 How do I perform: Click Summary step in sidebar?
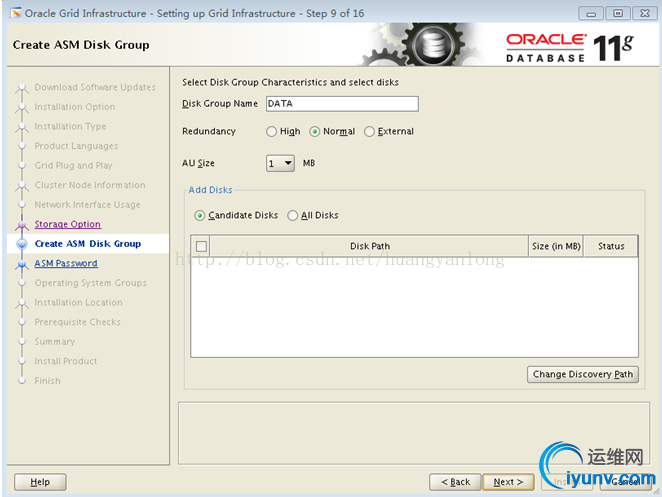[x=55, y=342]
